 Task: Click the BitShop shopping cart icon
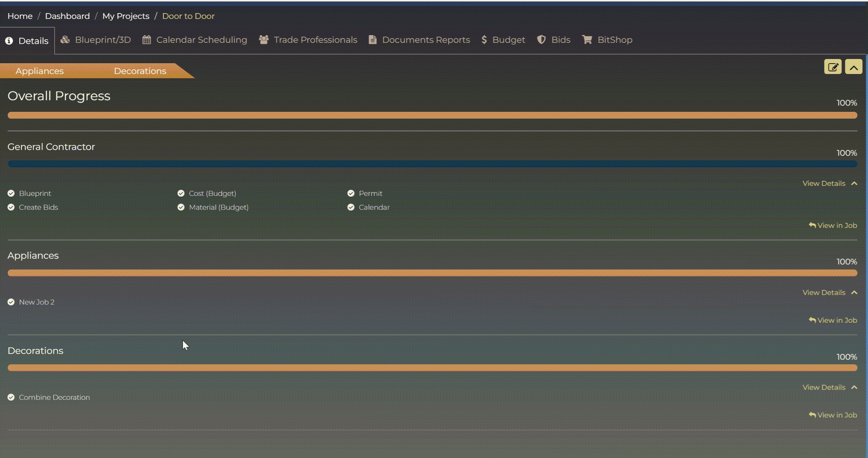(587, 40)
